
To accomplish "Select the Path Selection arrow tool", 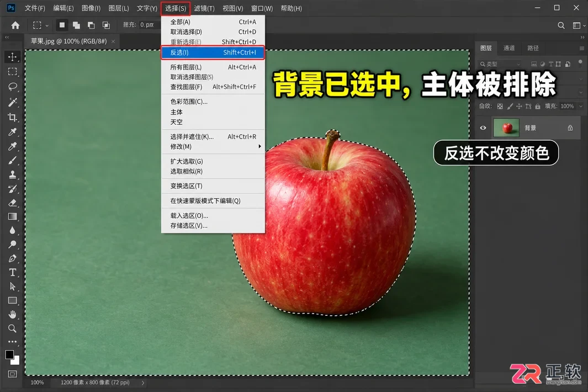I will 12,286.
